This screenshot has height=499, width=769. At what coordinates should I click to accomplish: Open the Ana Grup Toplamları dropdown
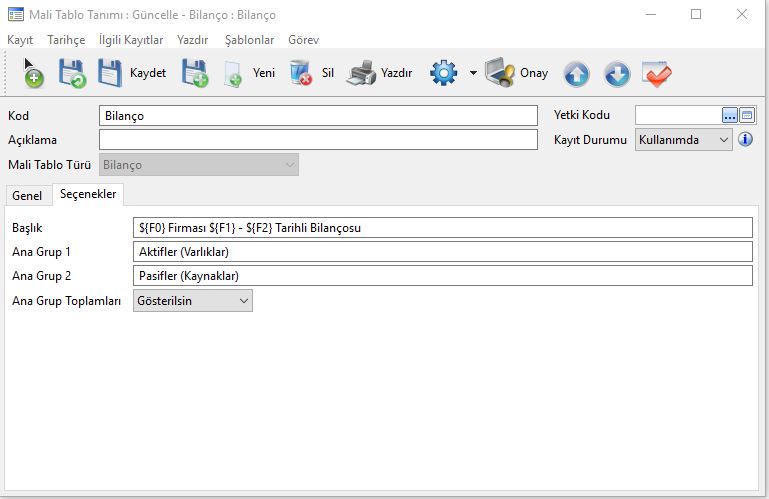pos(243,300)
